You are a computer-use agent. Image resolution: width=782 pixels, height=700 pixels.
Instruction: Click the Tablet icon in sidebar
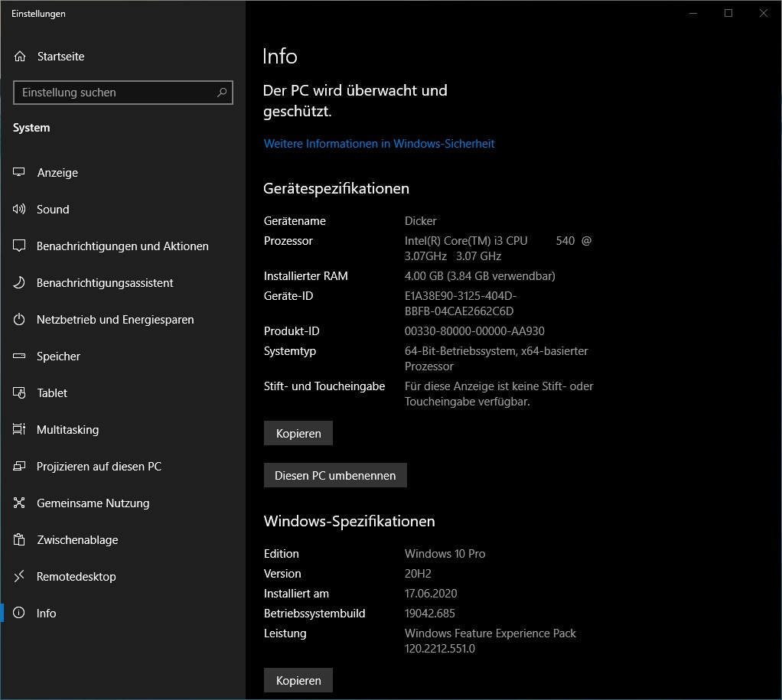point(19,393)
